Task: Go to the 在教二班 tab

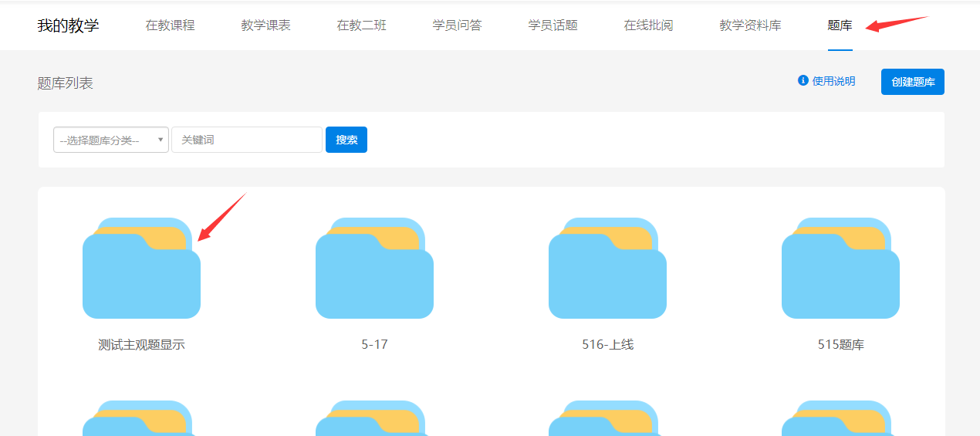Action: coord(361,25)
